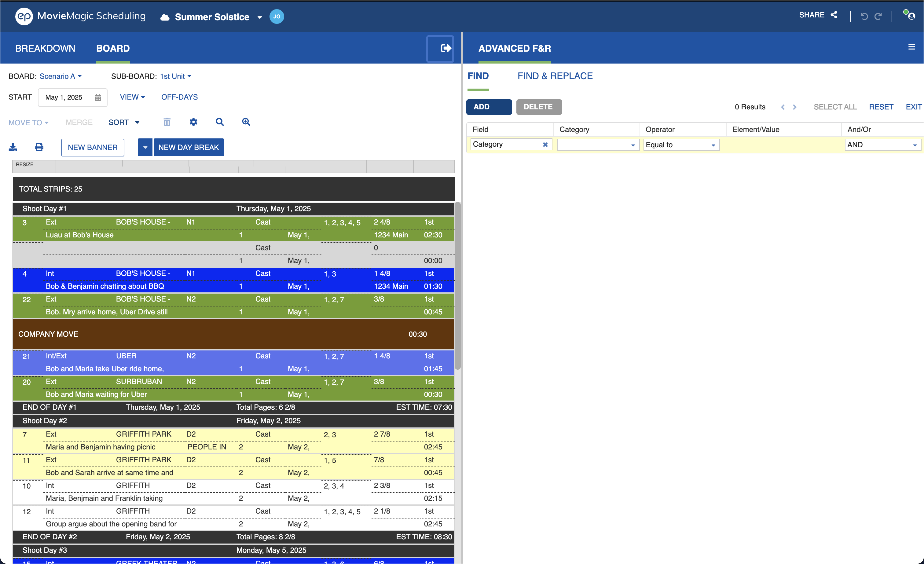Screen dimensions: 924x564
Task: Open the calendar picker for start date
Action: coord(98,97)
